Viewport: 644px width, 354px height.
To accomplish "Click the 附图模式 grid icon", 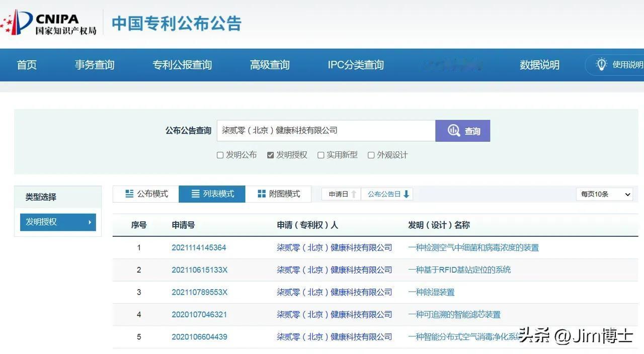I will point(262,194).
